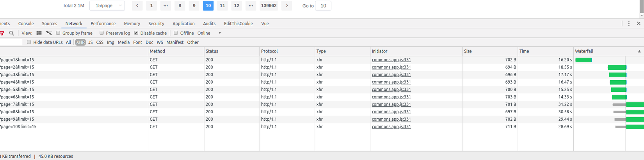Image resolution: width=644 pixels, height=160 pixels.
Task: Open DevTools three-dot customize menu
Action: pos(629,24)
